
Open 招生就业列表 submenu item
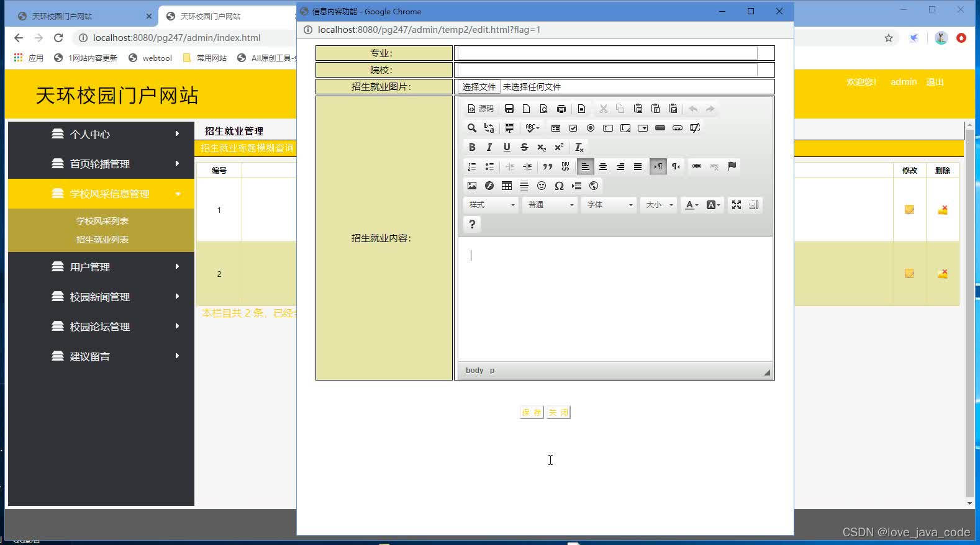(x=102, y=240)
